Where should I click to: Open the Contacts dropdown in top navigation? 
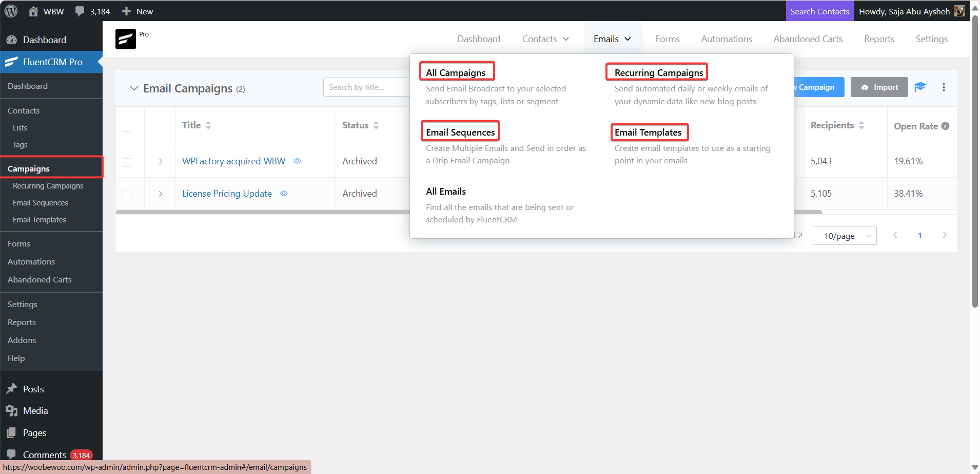click(545, 39)
